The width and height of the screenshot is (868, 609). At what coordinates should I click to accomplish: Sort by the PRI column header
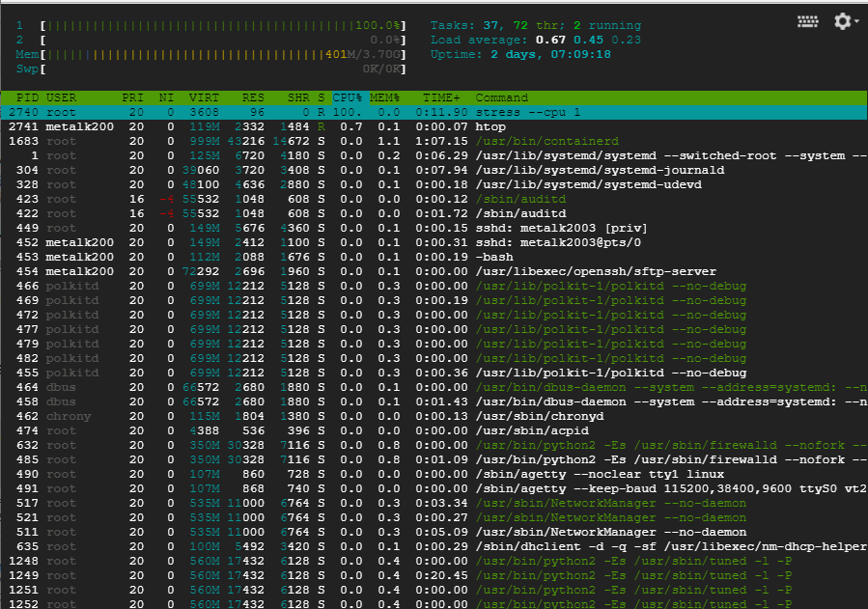tap(133, 97)
